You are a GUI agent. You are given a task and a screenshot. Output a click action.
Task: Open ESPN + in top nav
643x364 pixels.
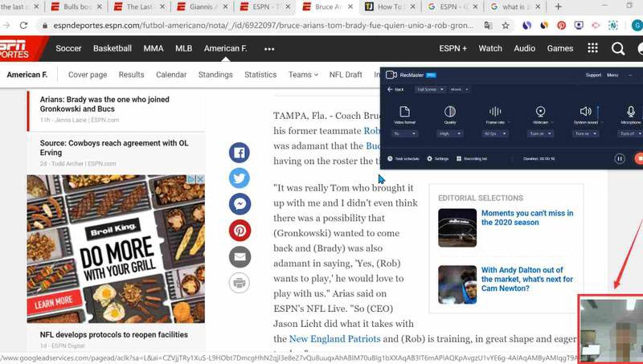click(453, 48)
